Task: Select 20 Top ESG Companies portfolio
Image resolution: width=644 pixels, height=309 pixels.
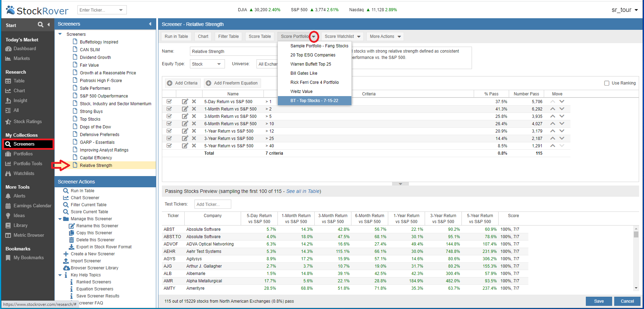Action: [x=315, y=55]
